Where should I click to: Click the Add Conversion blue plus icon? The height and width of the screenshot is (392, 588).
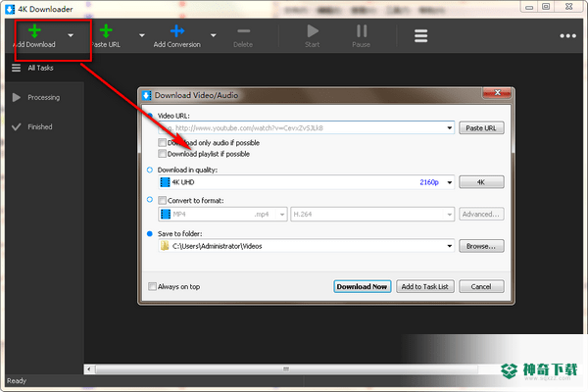(x=177, y=31)
